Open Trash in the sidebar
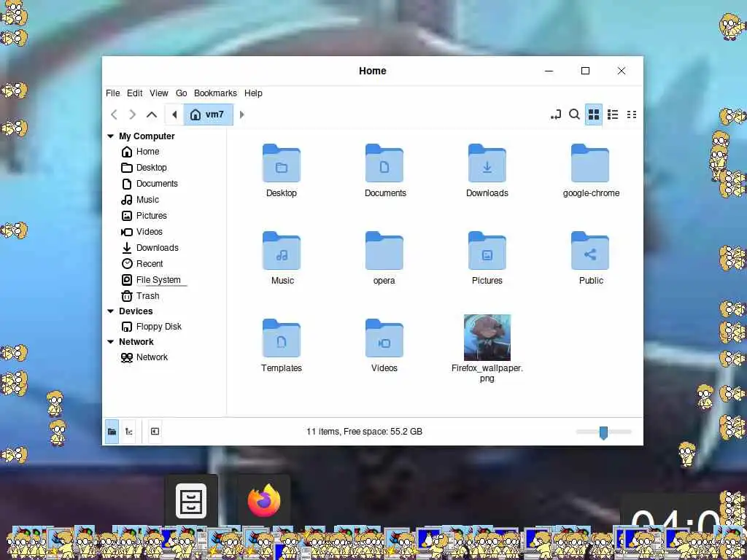The image size is (747, 560). (147, 296)
